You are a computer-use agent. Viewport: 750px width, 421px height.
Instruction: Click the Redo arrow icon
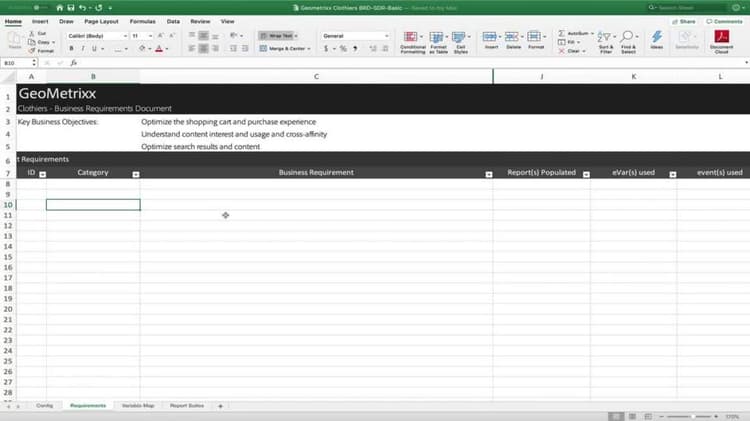(99, 8)
